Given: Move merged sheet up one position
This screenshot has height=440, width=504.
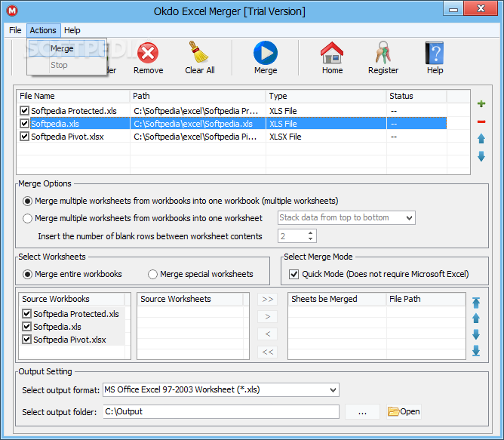Looking at the screenshot, I should (476, 318).
